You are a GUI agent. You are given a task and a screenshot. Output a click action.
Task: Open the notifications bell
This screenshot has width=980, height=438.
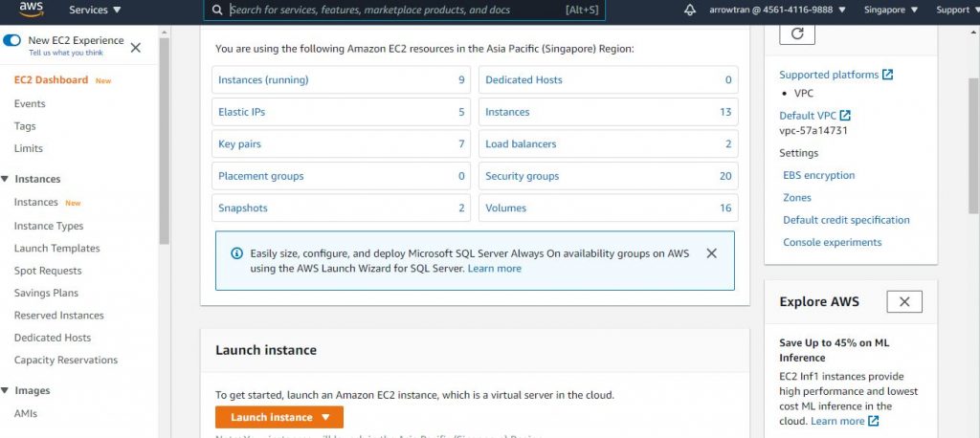[689, 10]
